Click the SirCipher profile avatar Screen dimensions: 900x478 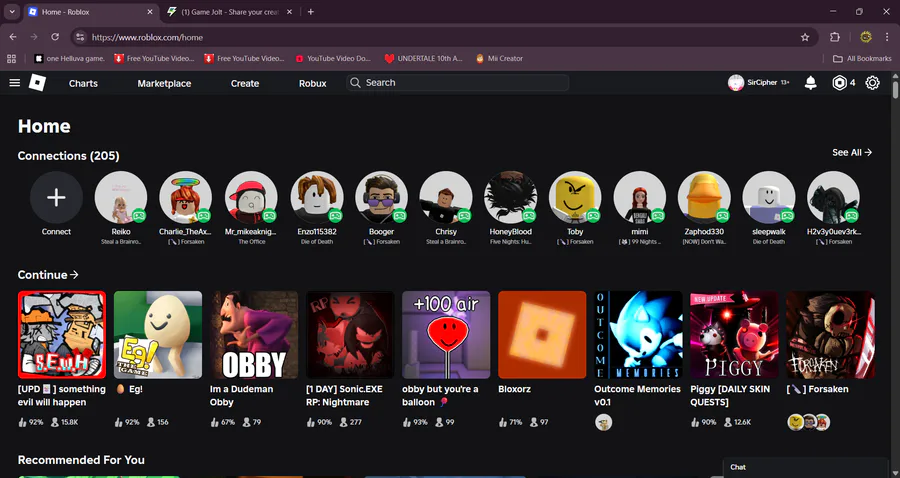pos(735,83)
